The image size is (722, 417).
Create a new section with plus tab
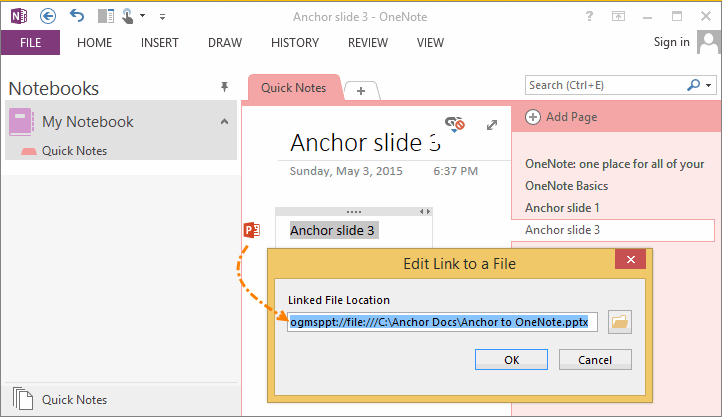[x=361, y=91]
